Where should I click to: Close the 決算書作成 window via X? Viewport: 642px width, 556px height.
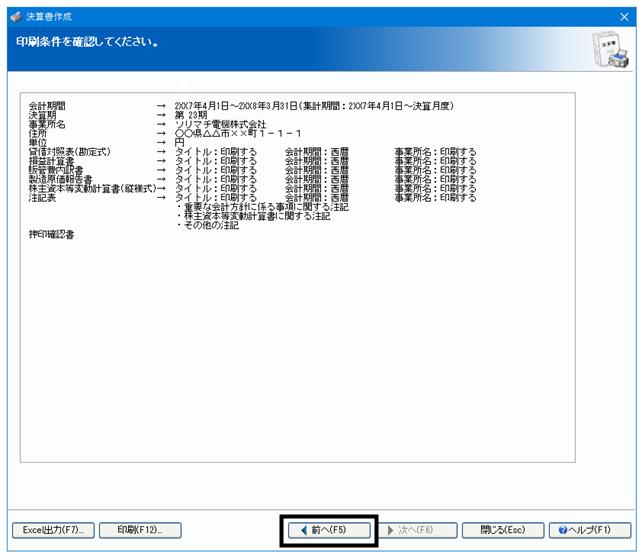(624, 17)
